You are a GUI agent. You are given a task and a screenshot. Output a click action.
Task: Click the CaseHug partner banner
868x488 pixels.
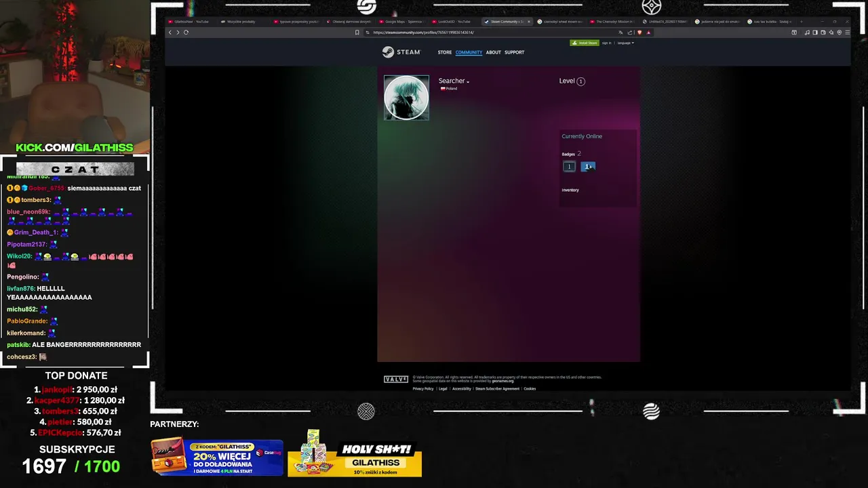(217, 457)
